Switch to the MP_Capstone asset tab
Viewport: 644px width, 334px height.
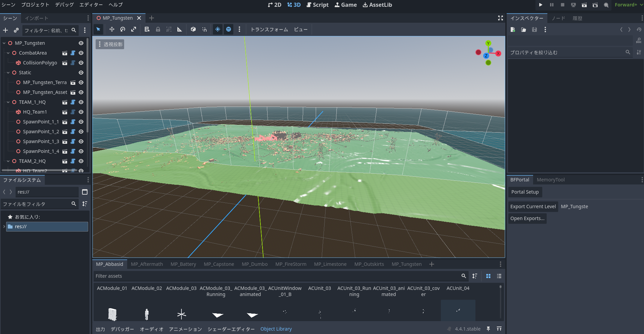pos(219,264)
